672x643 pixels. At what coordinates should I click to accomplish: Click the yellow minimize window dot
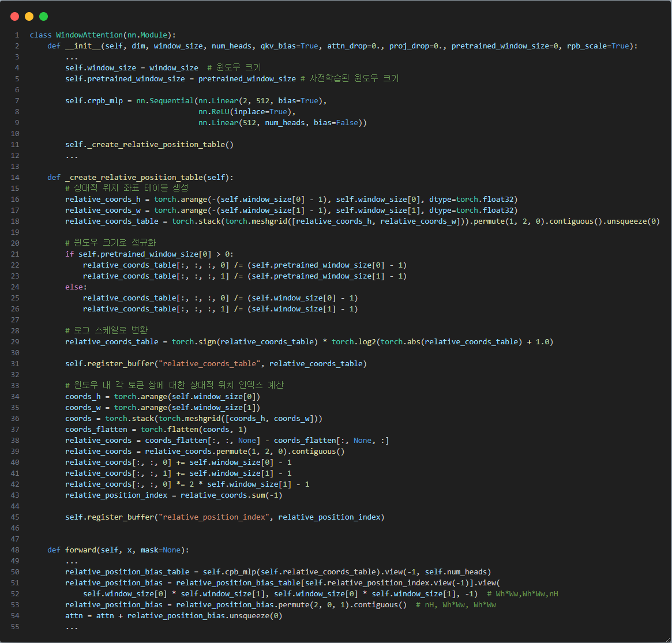tap(29, 16)
